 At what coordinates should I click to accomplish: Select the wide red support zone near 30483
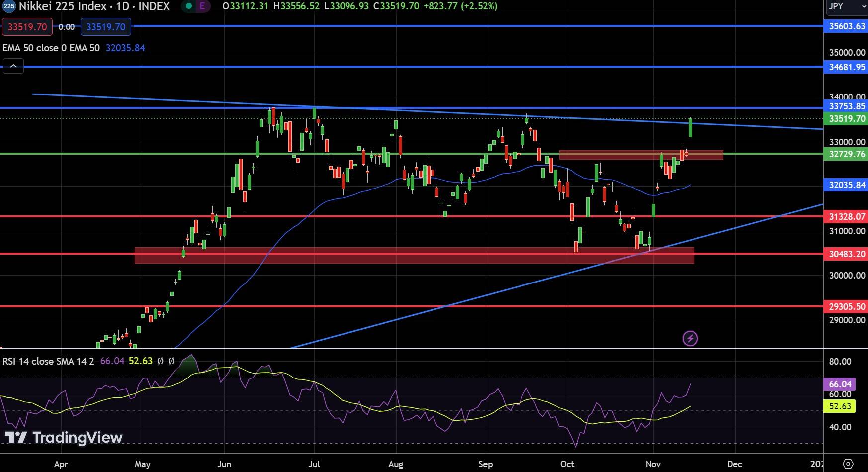414,255
